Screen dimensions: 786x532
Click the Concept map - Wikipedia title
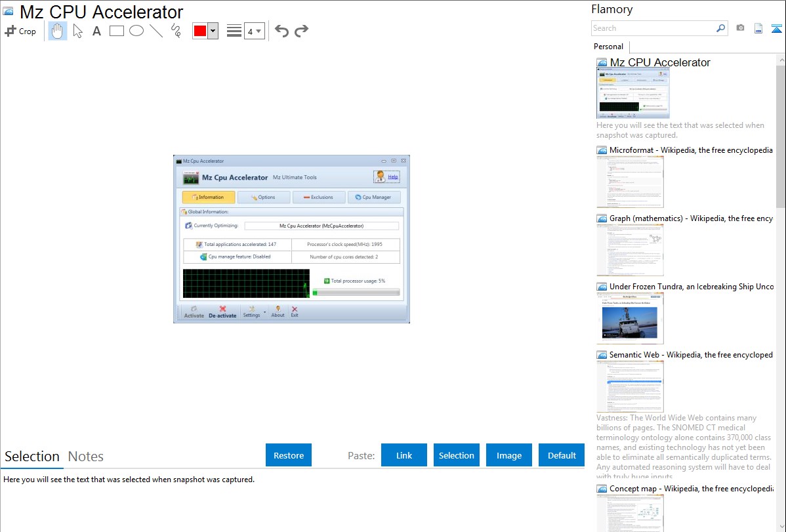[x=691, y=488]
